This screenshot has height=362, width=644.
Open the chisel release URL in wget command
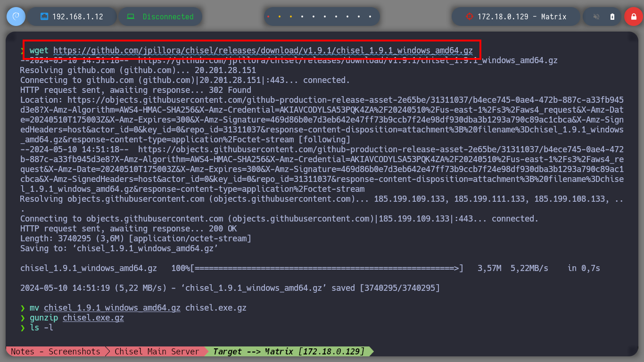click(x=263, y=50)
